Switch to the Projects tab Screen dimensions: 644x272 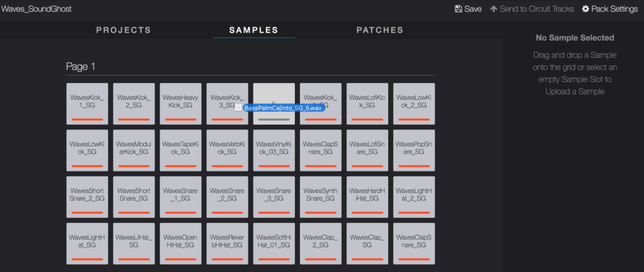(123, 30)
